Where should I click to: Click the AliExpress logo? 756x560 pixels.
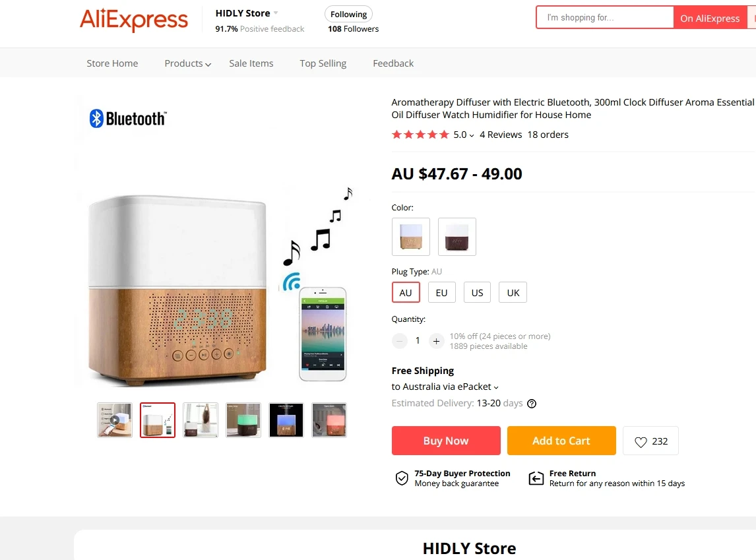pyautogui.click(x=133, y=20)
